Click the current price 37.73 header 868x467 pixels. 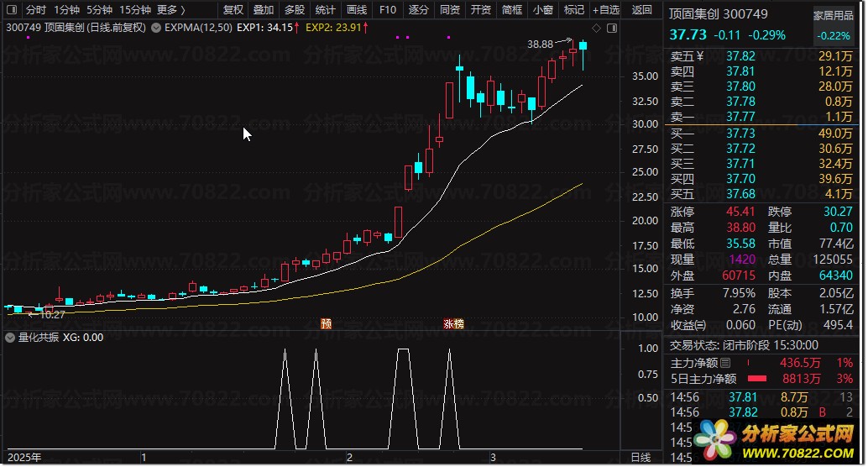[x=688, y=35]
